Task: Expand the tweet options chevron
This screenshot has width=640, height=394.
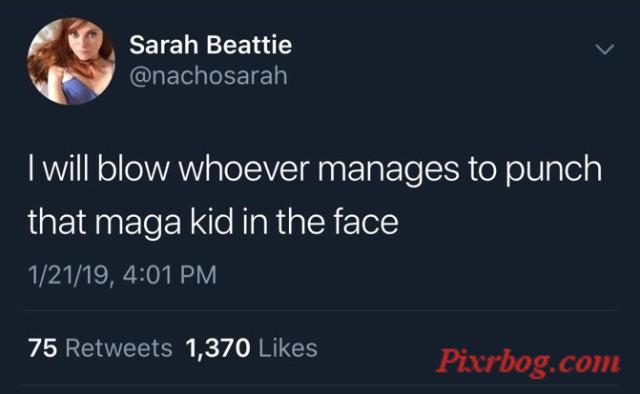Action: pyautogui.click(x=604, y=49)
